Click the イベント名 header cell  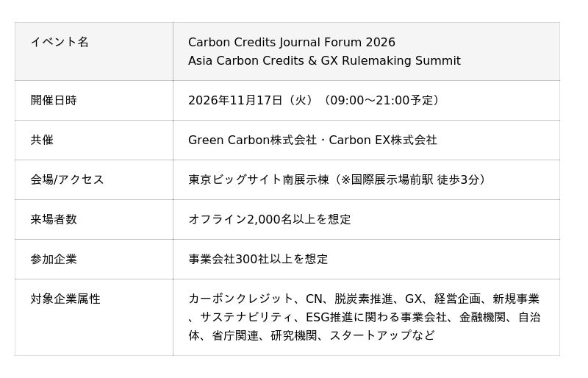(x=94, y=51)
